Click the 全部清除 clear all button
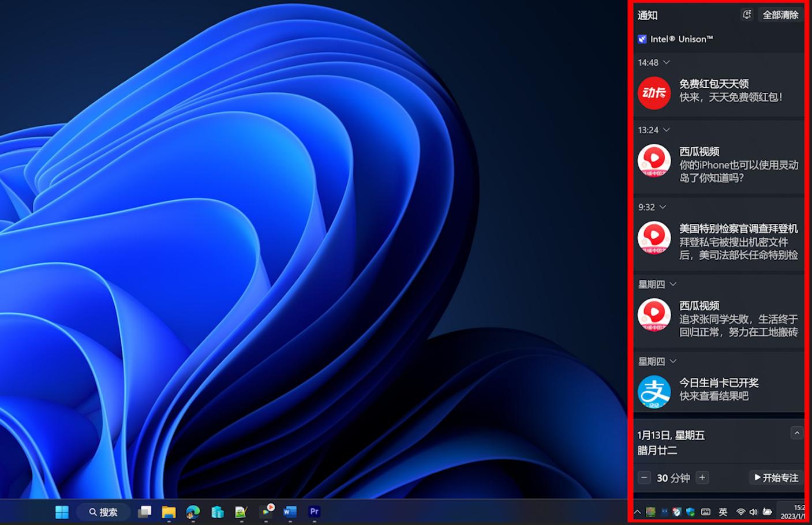The image size is (812, 525). click(x=780, y=15)
